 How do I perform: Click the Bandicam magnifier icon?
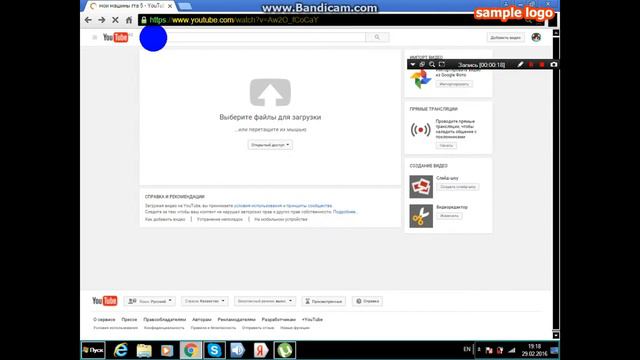tap(432, 64)
